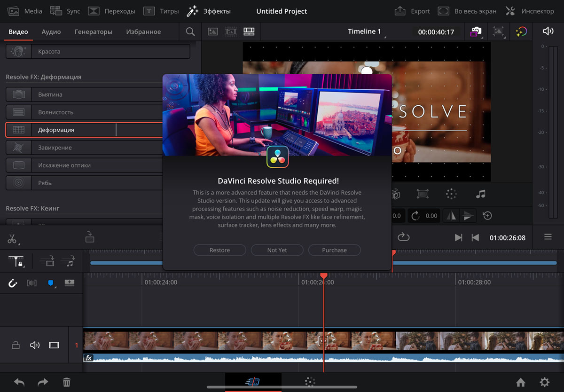Jump to next clip edit
Image resolution: width=564 pixels, height=392 pixels.
pyautogui.click(x=459, y=238)
